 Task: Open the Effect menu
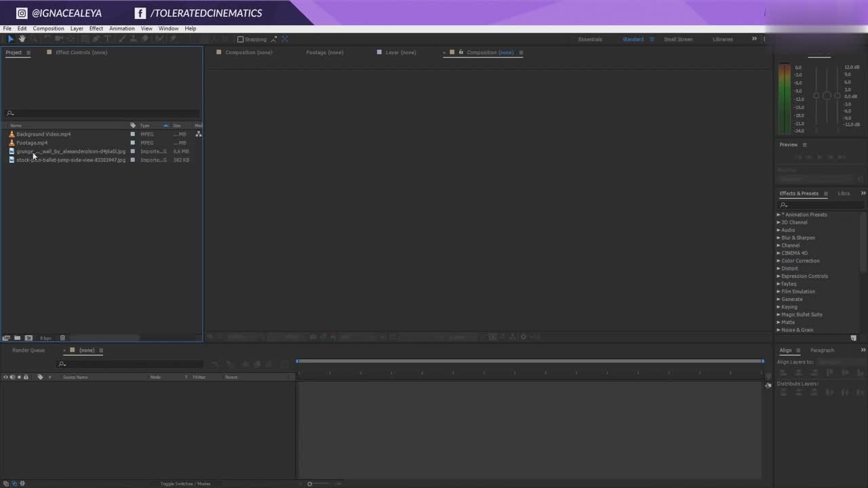tap(96, 28)
